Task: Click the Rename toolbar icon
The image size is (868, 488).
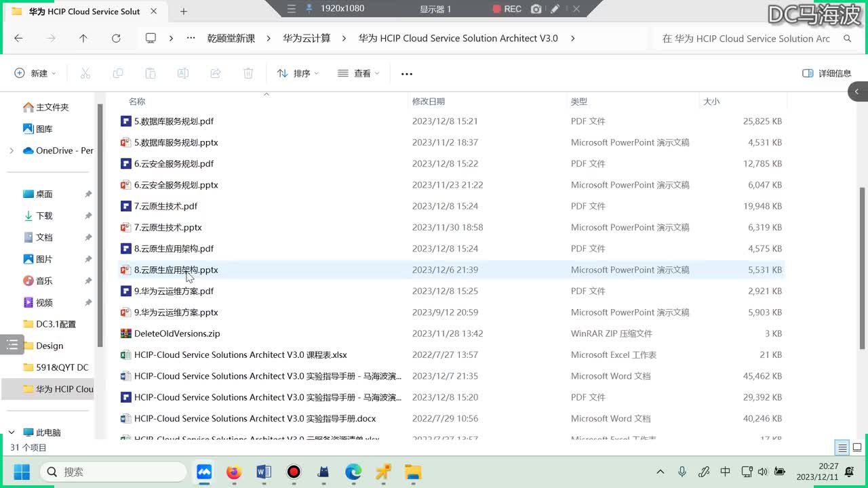Action: 183,73
